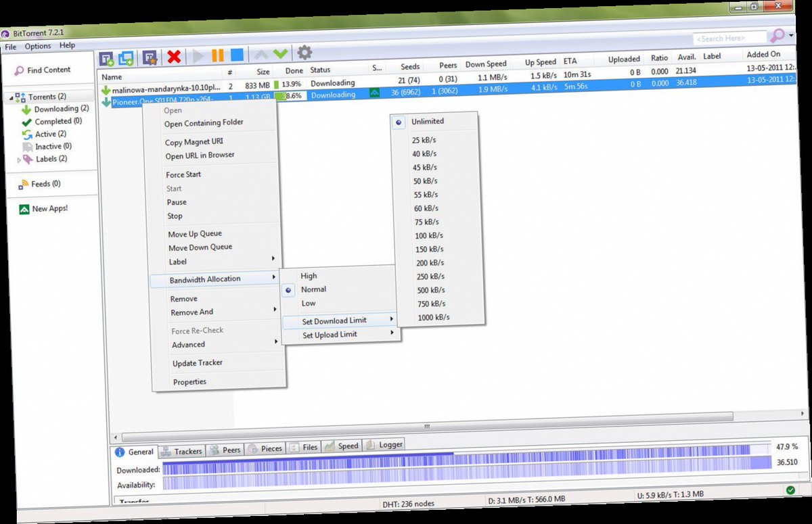Image resolution: width=812 pixels, height=524 pixels.
Task: Click the blue Stop toolbar icon
Action: [x=237, y=55]
